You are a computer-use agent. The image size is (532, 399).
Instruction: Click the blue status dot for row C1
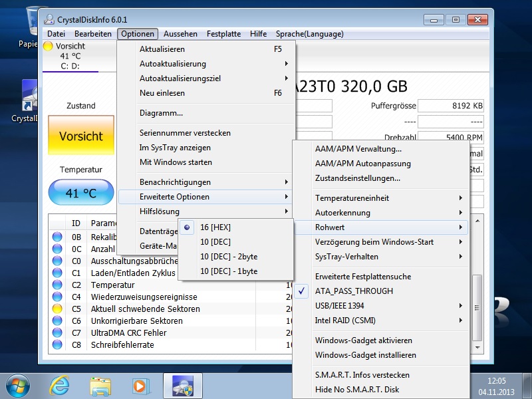57,273
